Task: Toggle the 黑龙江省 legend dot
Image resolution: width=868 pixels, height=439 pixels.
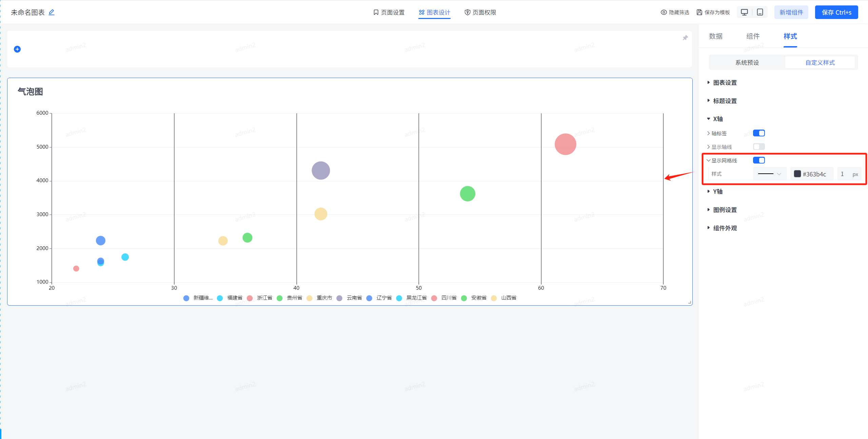Action: click(399, 298)
